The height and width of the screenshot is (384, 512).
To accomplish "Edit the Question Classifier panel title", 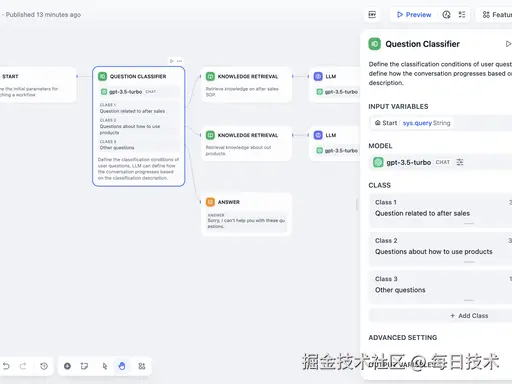I will pos(422,44).
